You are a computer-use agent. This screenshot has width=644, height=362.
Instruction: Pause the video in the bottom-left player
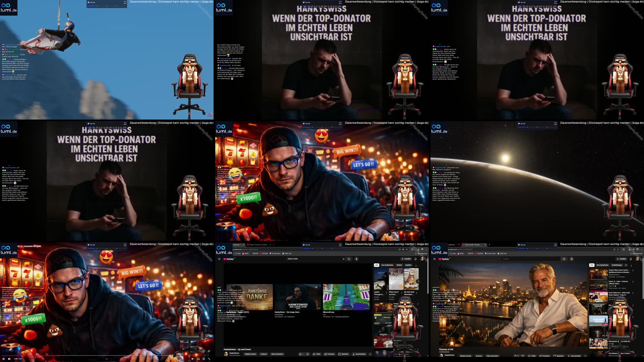(4, 359)
